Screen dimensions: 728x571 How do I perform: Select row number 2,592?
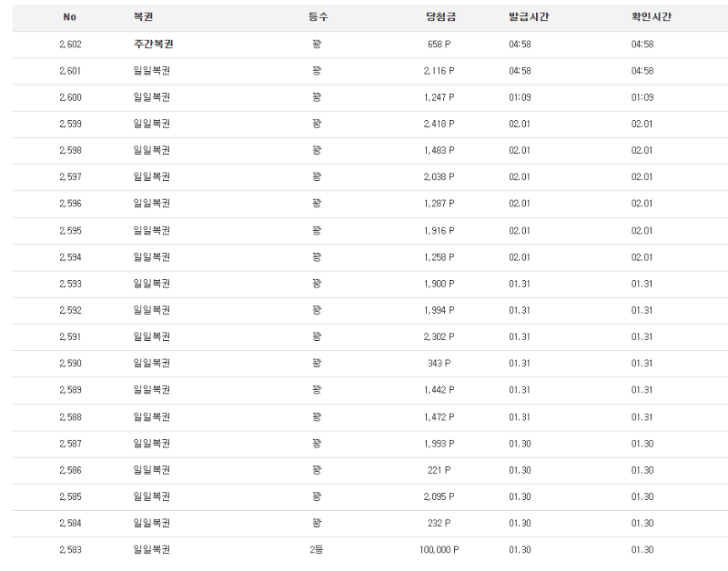[x=70, y=310]
